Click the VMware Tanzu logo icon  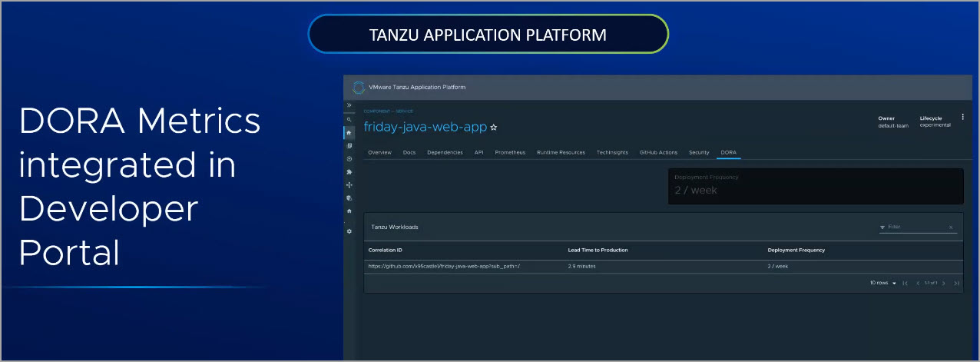(x=358, y=87)
